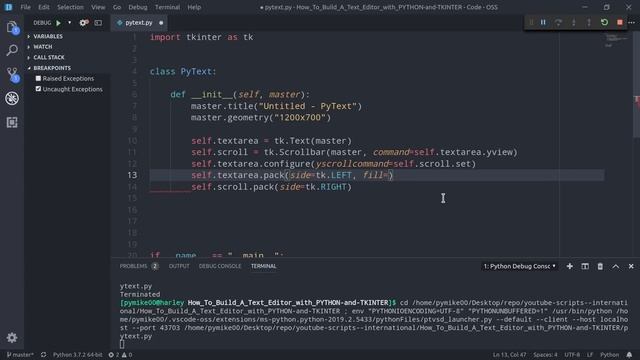Click the line 13 gutter number
The width and height of the screenshot is (640, 360).
point(132,175)
